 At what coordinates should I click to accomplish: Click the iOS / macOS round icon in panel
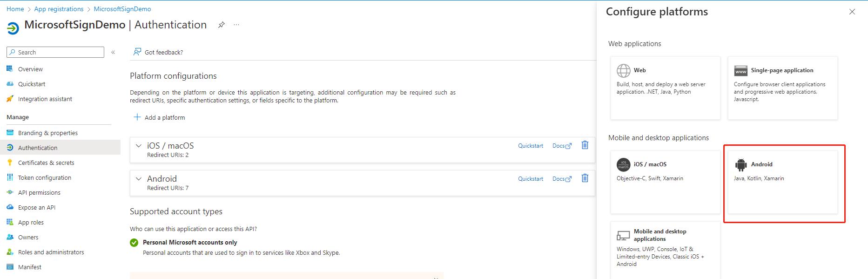tap(624, 164)
